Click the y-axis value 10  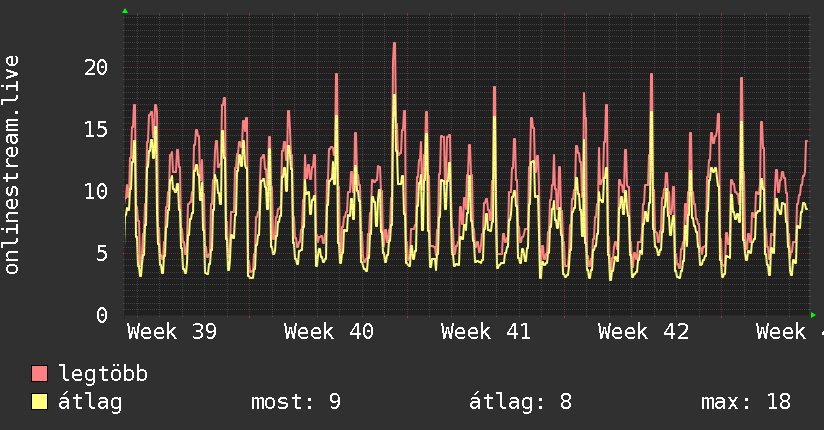tap(96, 191)
